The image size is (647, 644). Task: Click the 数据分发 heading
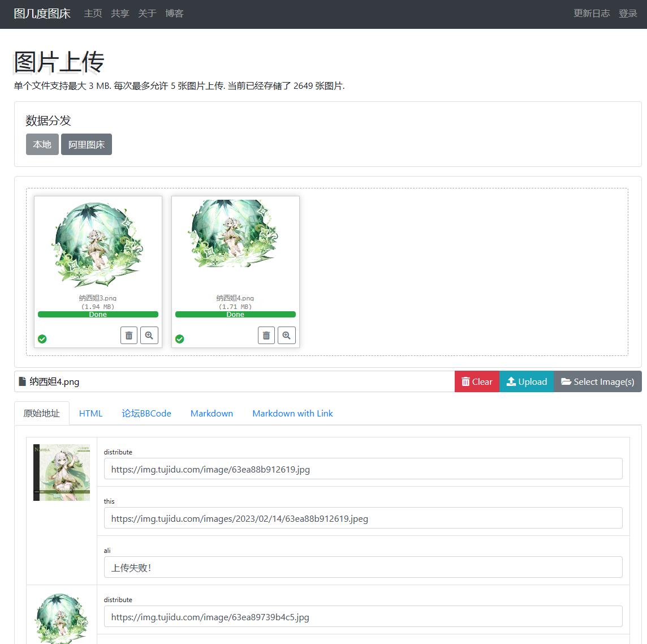48,121
